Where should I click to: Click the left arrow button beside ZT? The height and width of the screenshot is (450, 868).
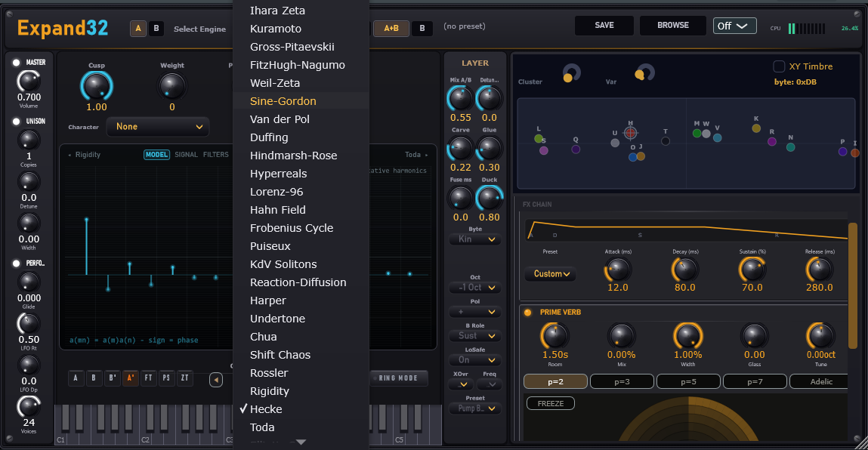[x=216, y=380]
